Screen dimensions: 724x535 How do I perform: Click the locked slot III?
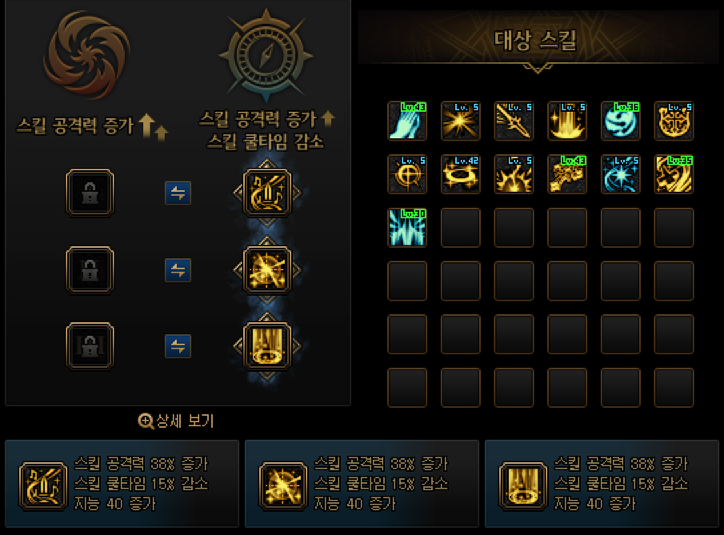pos(90,346)
